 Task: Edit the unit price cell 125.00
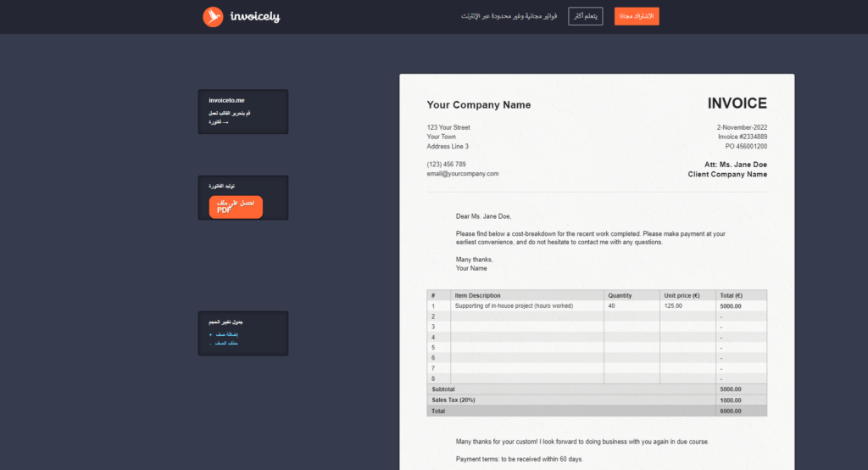(687, 306)
